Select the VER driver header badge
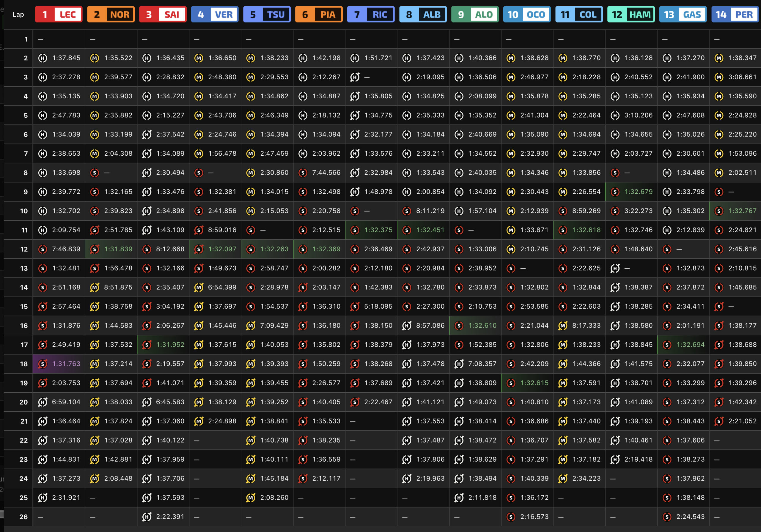 click(215, 14)
